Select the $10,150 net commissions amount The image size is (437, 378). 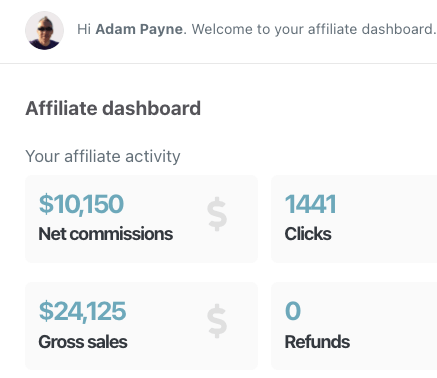tap(81, 204)
